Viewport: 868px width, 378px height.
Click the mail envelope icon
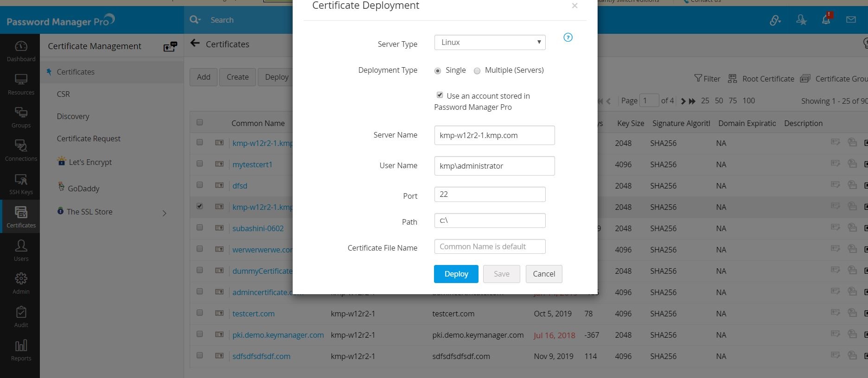click(x=851, y=20)
